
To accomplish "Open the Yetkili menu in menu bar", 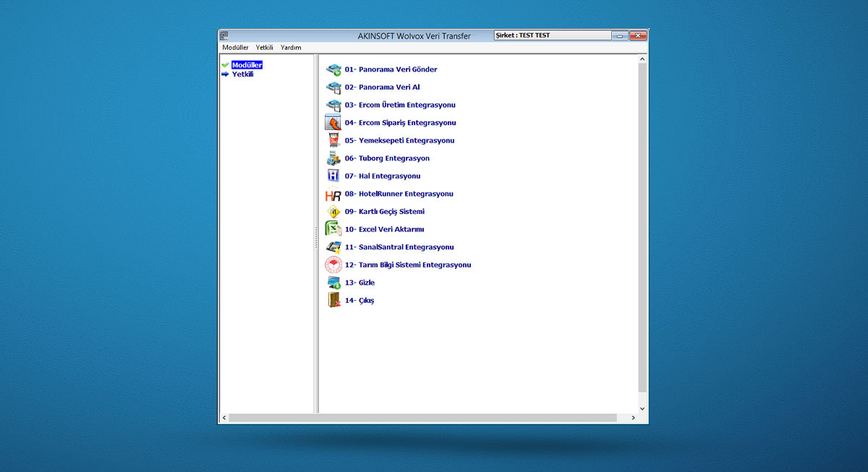I will [x=264, y=48].
